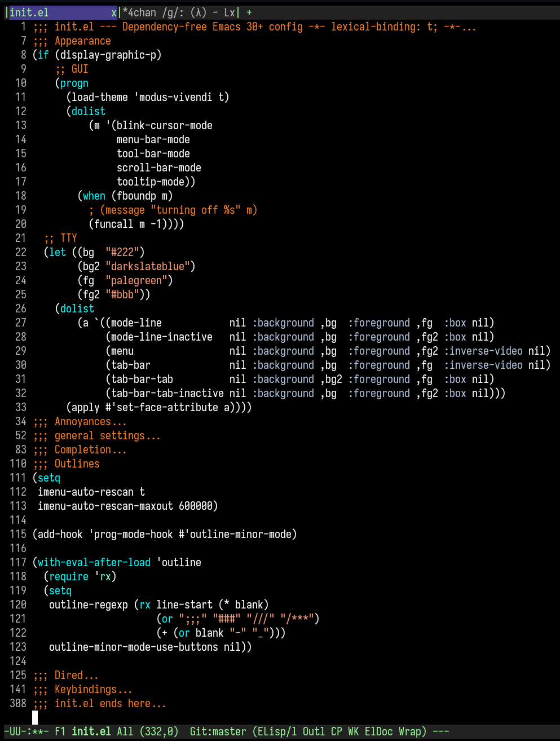Screen dimensions: 560x741
Task: Click the ;; TTY comment
Action: [x=60, y=238]
